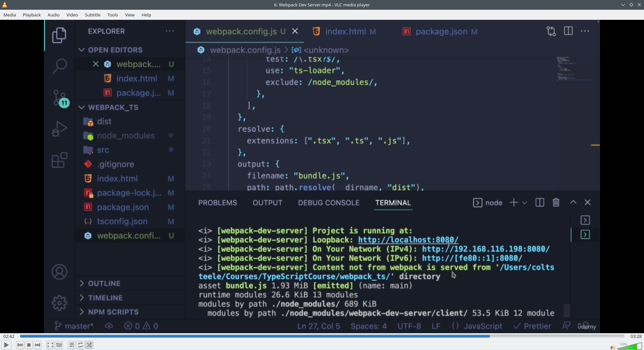
Task: Expand the NPM SCRIPTS section
Action: 82,312
